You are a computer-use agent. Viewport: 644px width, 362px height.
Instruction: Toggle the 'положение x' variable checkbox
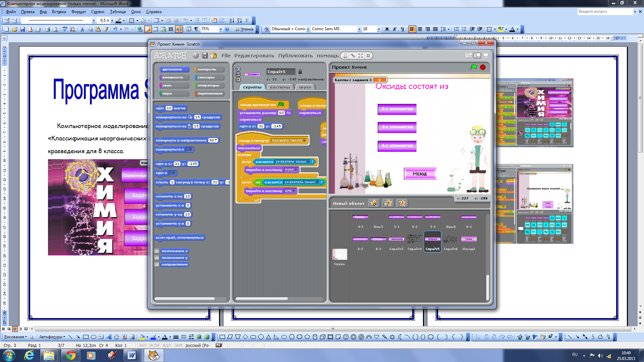(156, 251)
